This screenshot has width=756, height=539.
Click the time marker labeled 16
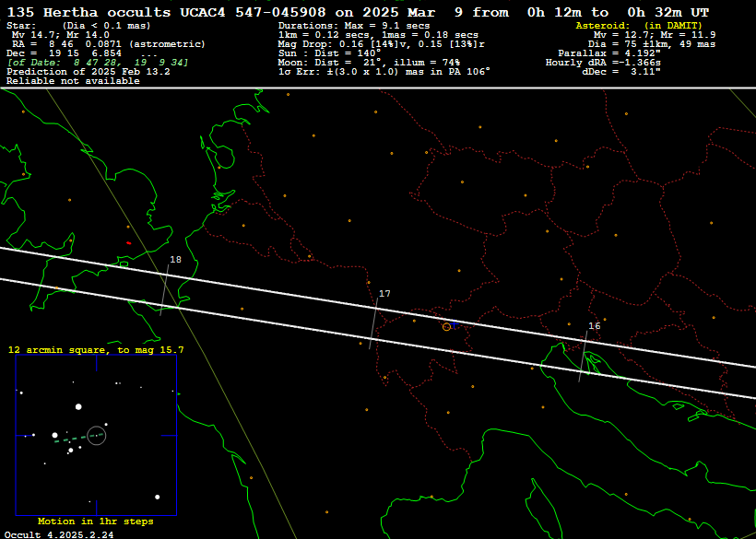pos(595,326)
